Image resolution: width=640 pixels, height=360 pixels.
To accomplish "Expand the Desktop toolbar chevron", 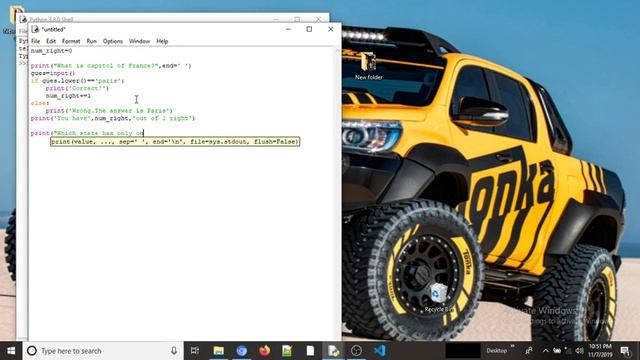I will tap(513, 347).
